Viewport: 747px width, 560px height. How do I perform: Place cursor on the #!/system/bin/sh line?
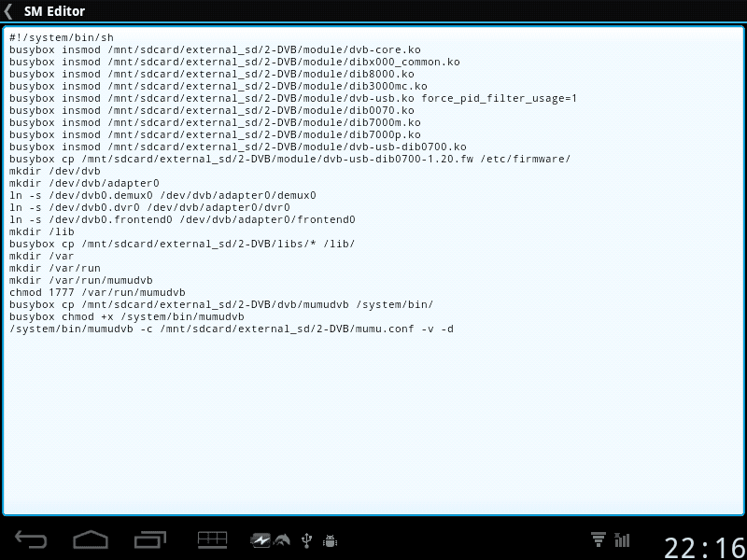click(x=62, y=37)
